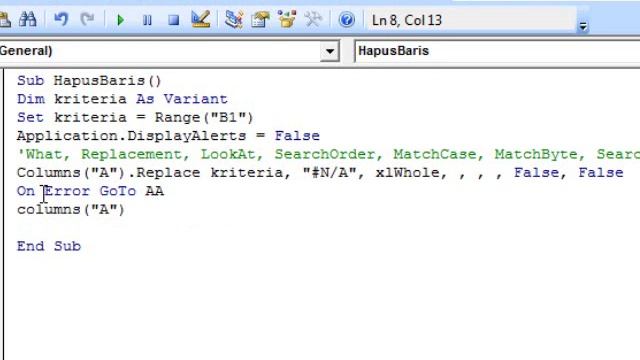The width and height of the screenshot is (640, 360).
Task: Open the Object Browser icon
Action: click(x=287, y=19)
